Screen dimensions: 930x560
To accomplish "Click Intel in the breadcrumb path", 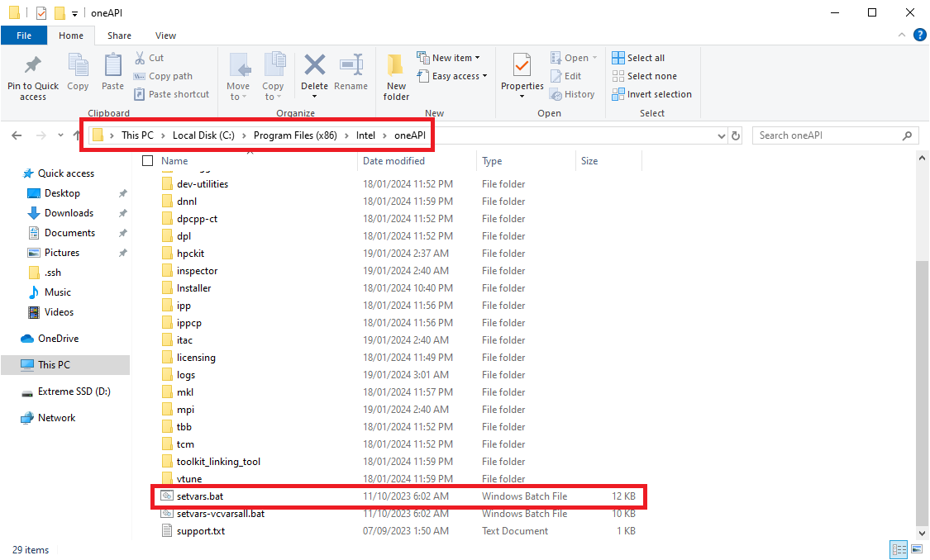I will tap(365, 135).
